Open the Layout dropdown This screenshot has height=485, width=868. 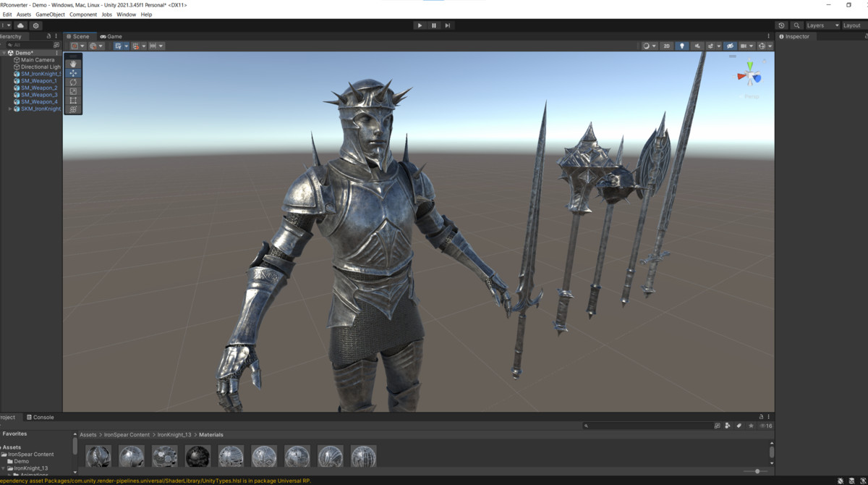854,25
